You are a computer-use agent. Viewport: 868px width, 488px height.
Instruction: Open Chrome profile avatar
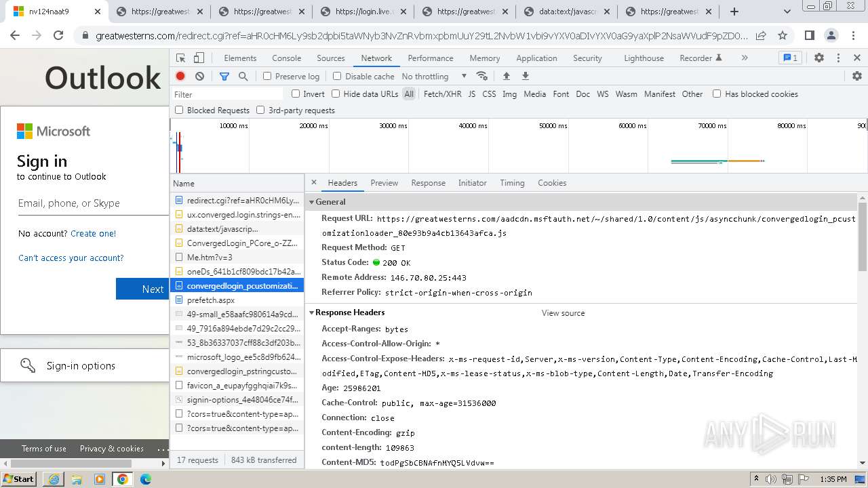(831, 35)
